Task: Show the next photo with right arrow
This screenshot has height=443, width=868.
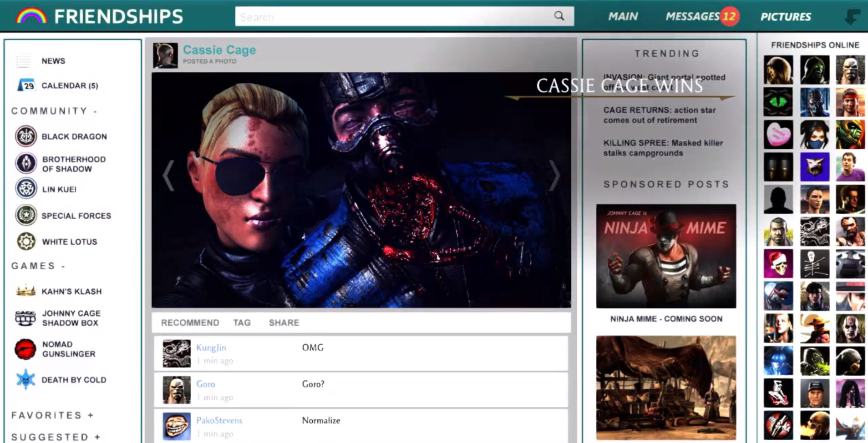Action: pos(554,175)
